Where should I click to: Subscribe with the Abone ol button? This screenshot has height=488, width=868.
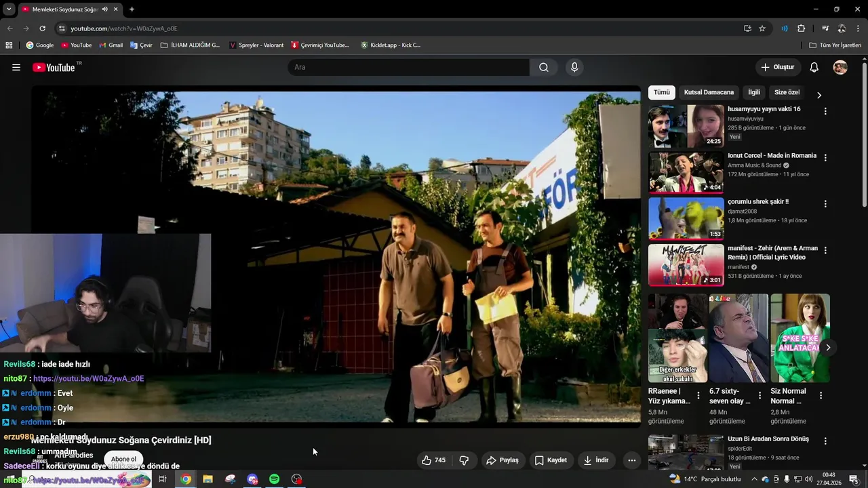(123, 460)
